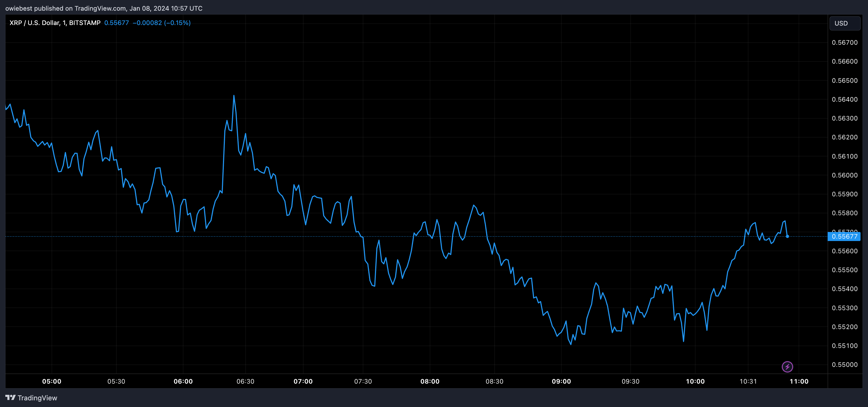Click the 0.55000 price scale label
868x407 pixels.
coord(844,364)
